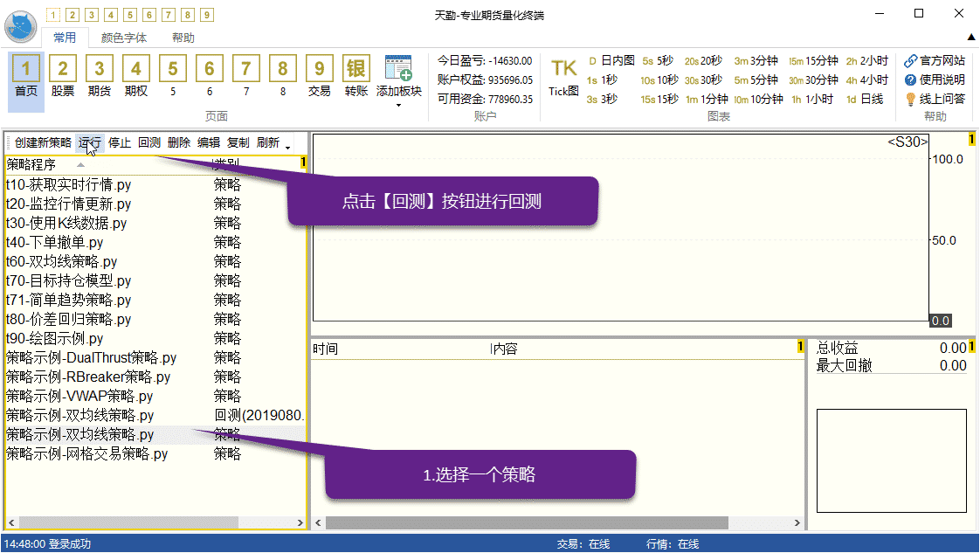Sort by the 策略程序 column header

(x=31, y=163)
